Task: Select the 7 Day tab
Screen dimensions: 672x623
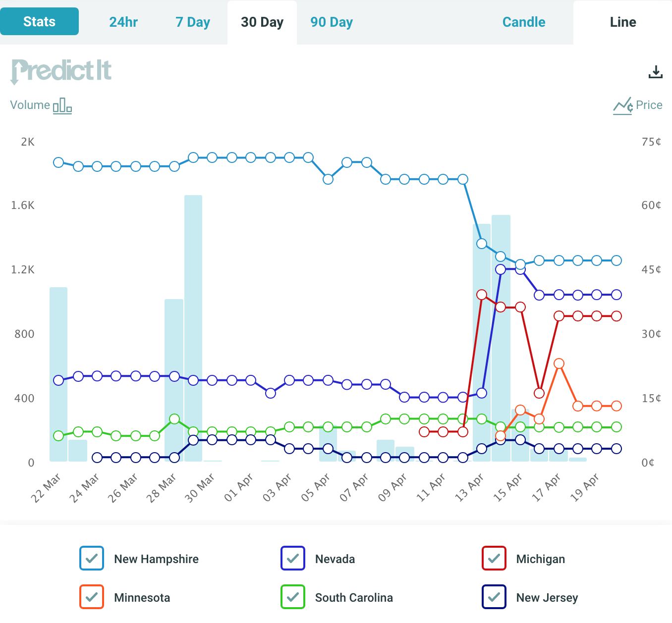Action: tap(193, 22)
